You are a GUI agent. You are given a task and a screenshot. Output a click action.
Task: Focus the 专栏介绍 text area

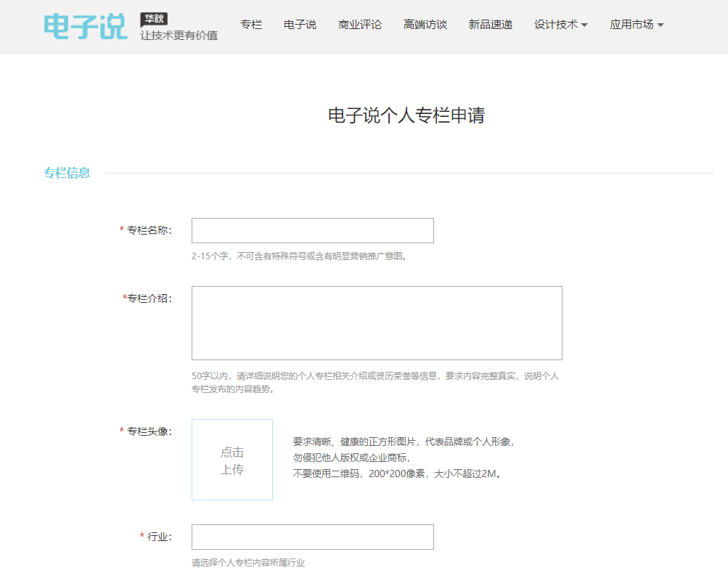click(x=377, y=323)
